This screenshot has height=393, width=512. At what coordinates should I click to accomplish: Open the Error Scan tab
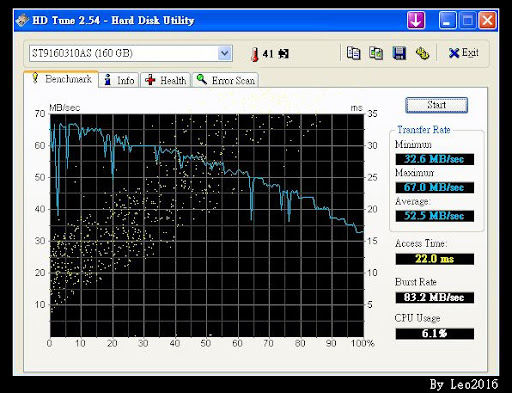pyautogui.click(x=225, y=80)
